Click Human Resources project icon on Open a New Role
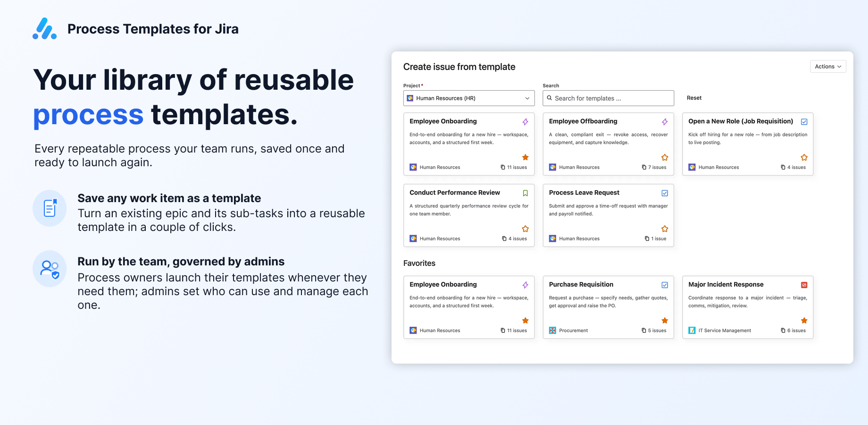Screen dimensions: 868x425 [692, 167]
